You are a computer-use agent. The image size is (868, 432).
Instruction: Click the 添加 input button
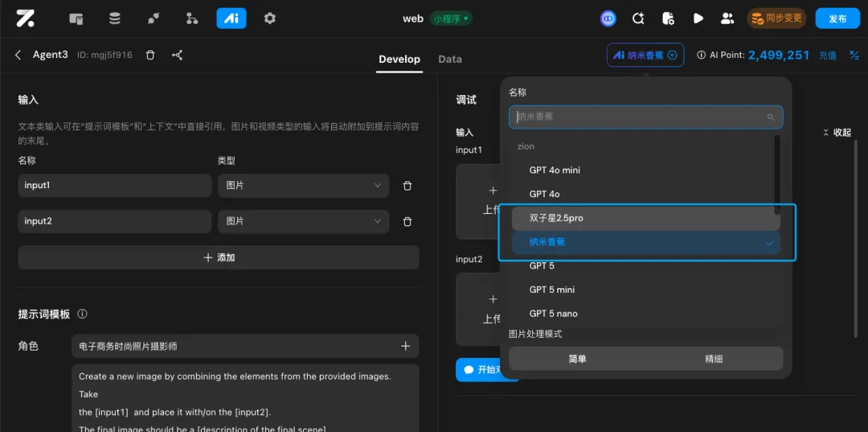218,257
